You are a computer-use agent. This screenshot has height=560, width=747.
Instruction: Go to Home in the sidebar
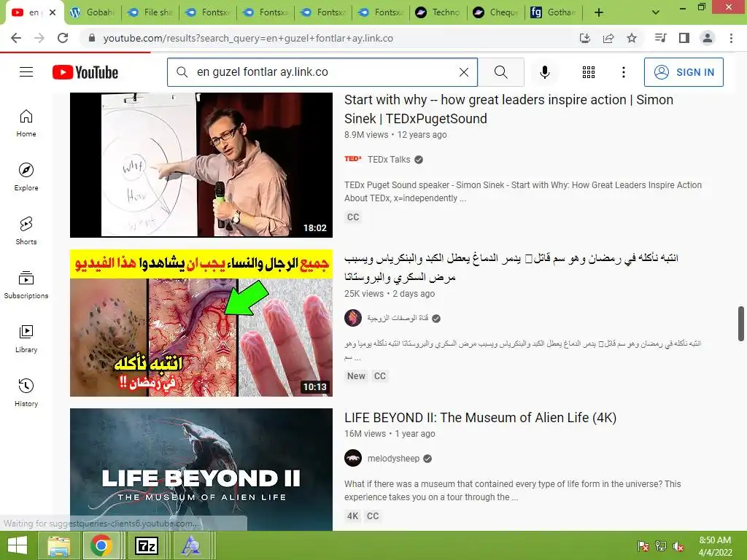[26, 122]
